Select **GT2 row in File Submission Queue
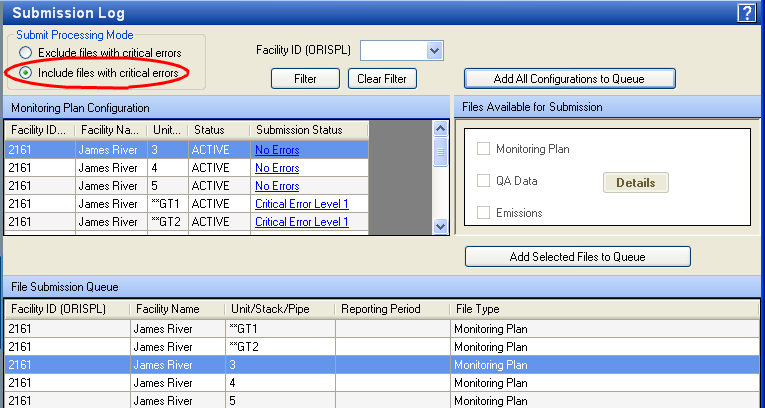 pyautogui.click(x=382, y=347)
